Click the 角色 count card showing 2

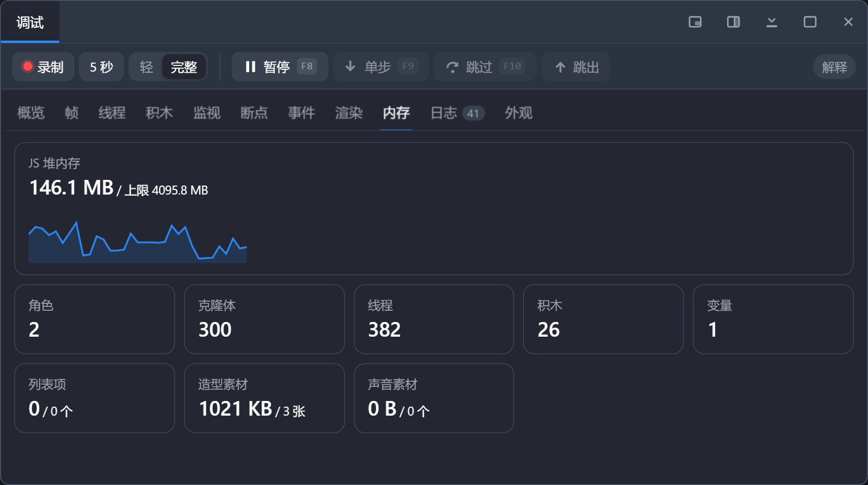(95, 319)
